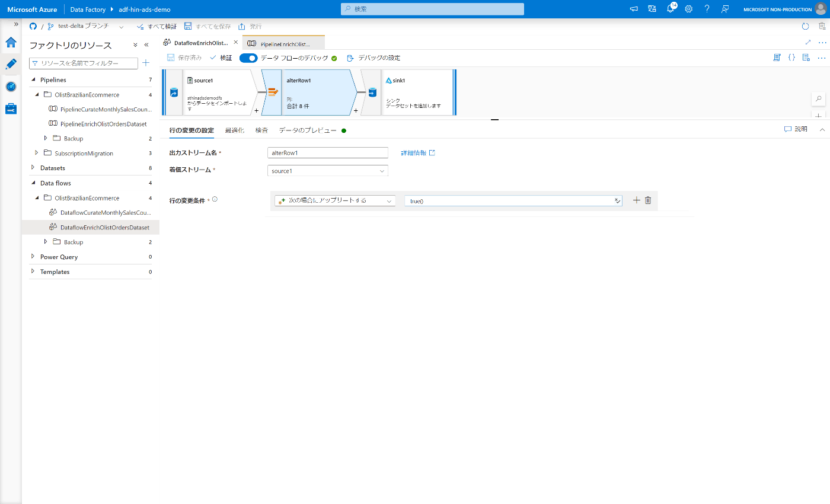Collapse the Data flows section

tap(33, 183)
